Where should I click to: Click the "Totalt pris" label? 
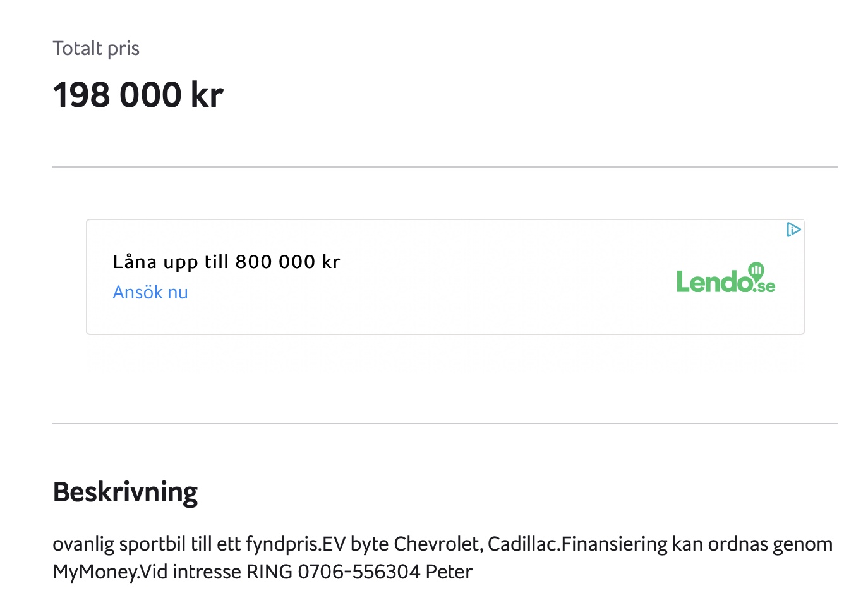point(96,49)
